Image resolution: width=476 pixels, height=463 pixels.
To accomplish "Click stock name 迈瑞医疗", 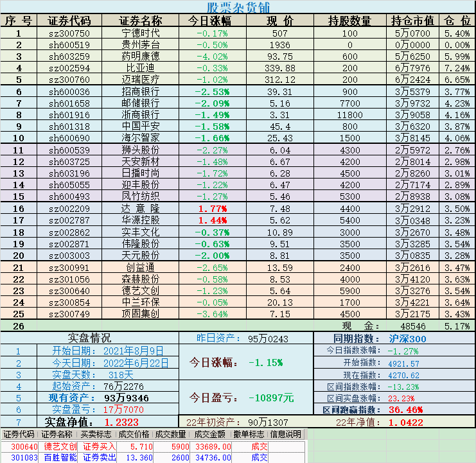I will (141, 79).
